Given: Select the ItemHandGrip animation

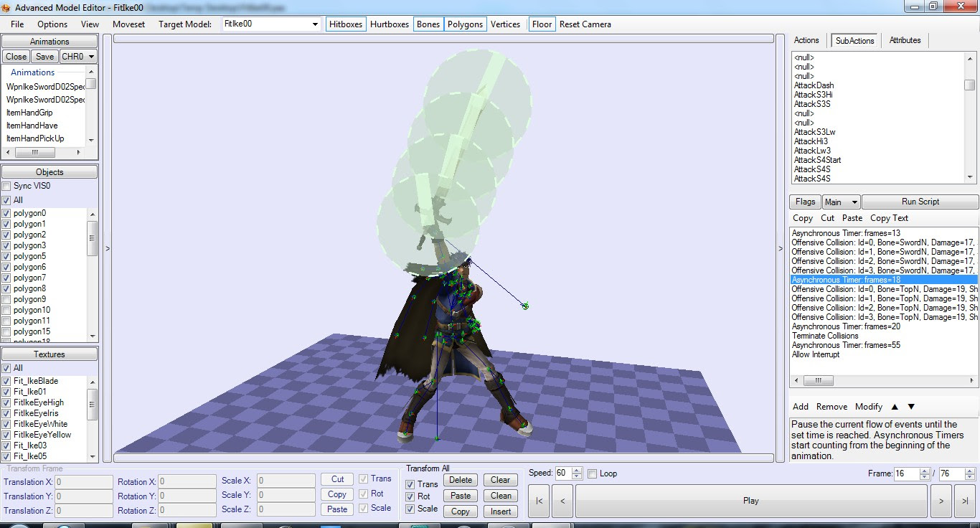Looking at the screenshot, I should 29,113.
